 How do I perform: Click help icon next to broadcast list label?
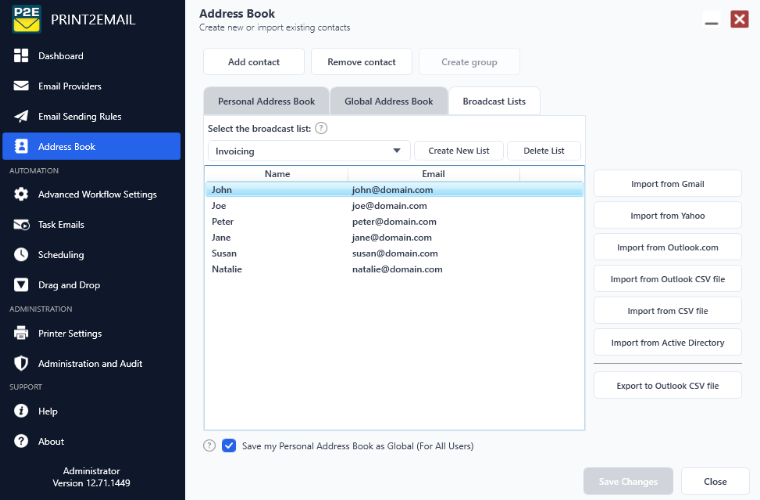(321, 128)
